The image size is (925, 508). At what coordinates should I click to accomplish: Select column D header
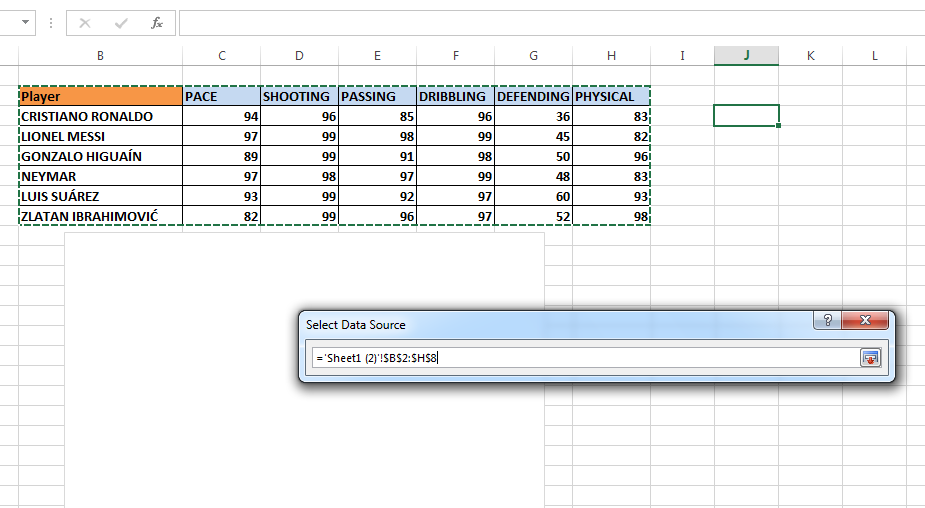(x=299, y=55)
